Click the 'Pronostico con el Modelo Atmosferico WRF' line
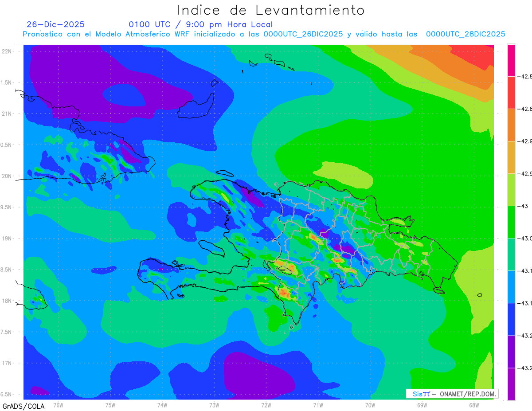 [264, 34]
